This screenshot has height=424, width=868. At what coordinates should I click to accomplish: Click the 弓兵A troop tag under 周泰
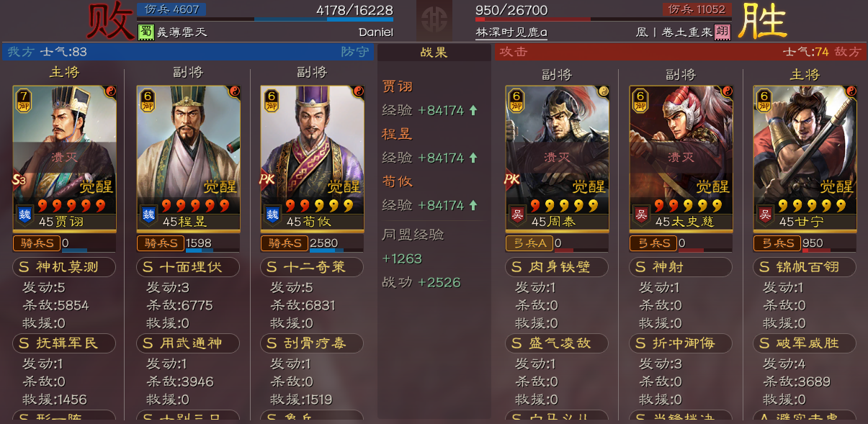529,243
